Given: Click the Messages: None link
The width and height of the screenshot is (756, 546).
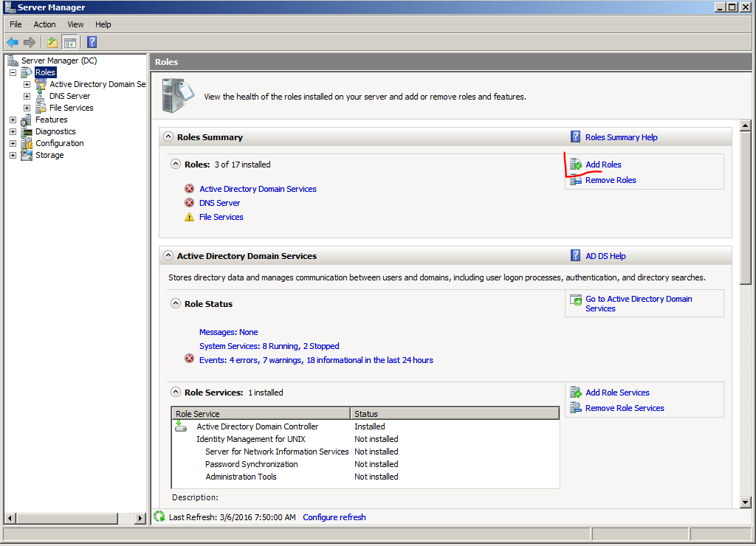Looking at the screenshot, I should click(229, 332).
